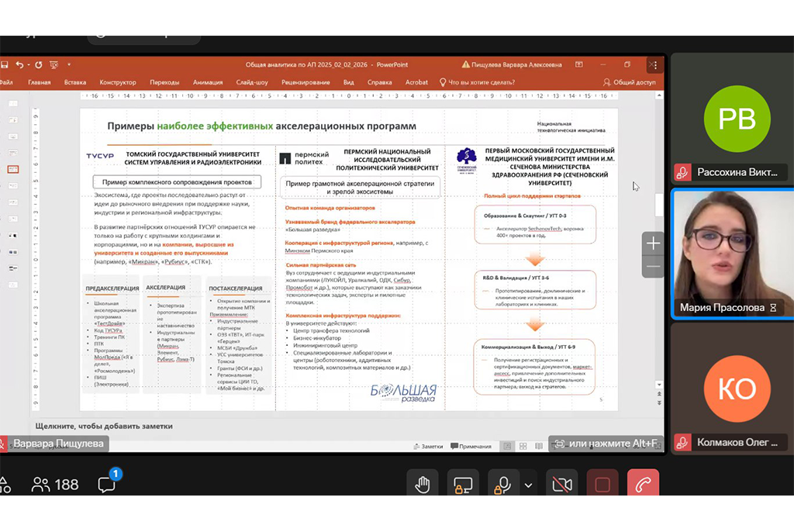This screenshot has width=794, height=532.
Task: Click the box 'Пример комплексного сопровождения проектов'
Action: (177, 182)
